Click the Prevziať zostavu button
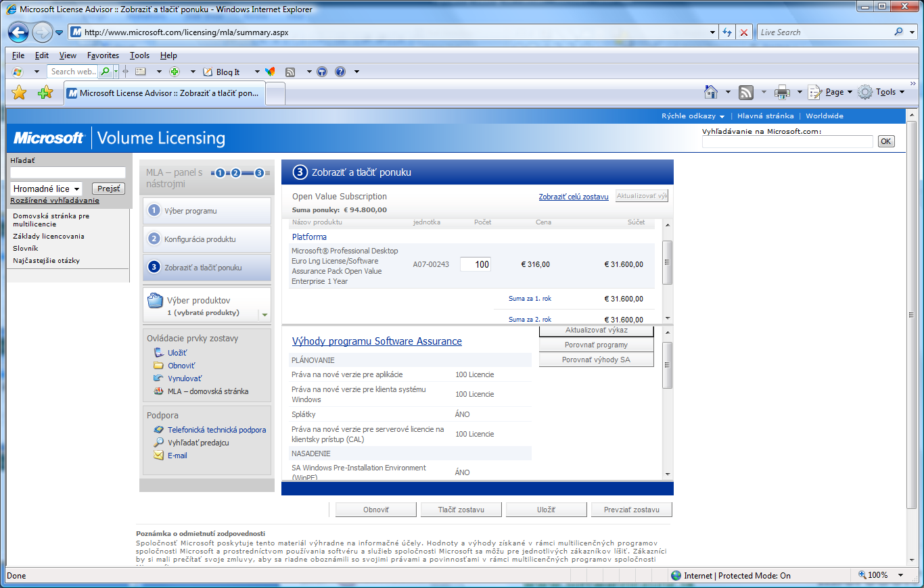Screen dimensions: 924x588 click(632, 510)
